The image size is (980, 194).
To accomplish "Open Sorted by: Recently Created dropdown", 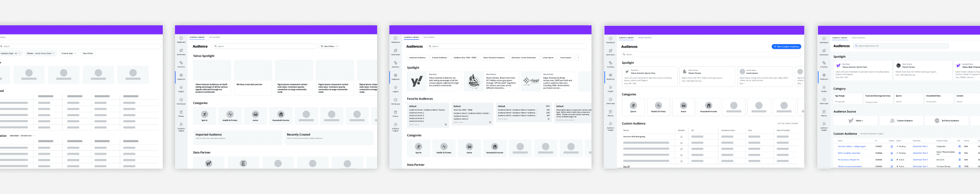I will coord(872,134).
